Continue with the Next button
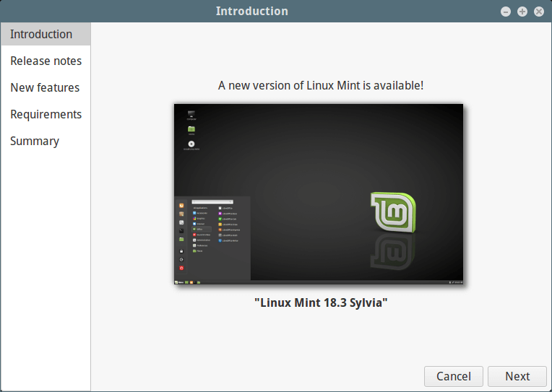This screenshot has height=392, width=552. (x=517, y=376)
